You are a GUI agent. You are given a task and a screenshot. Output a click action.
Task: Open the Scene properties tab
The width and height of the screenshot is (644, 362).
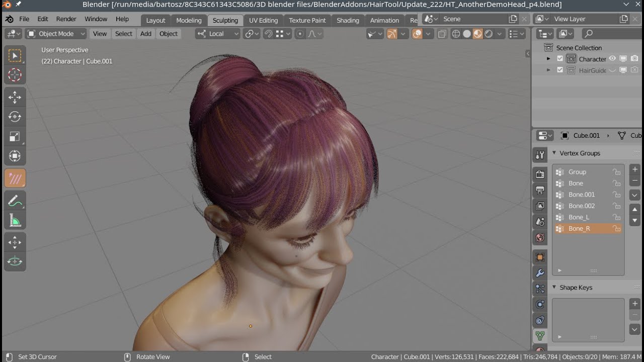(540, 222)
